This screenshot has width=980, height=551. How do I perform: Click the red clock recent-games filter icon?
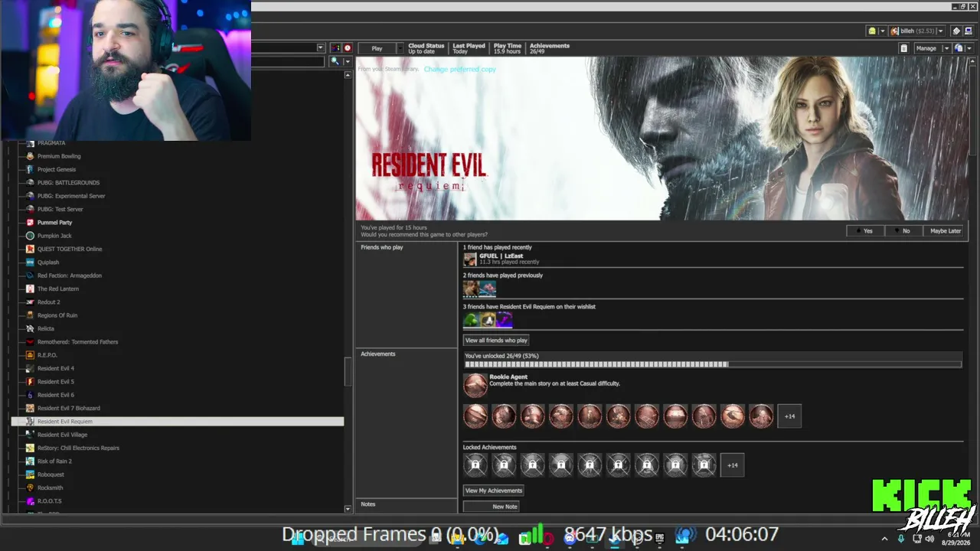click(347, 47)
